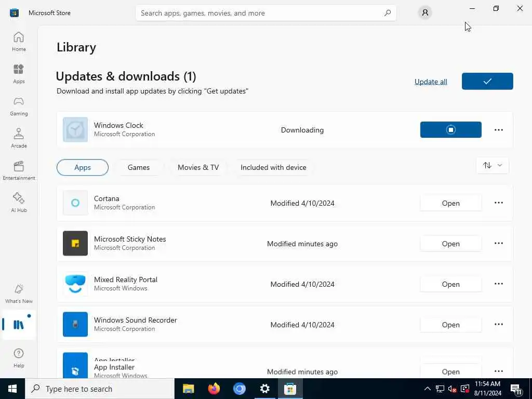
Task: Click the Windows Clock app icon
Action: [x=75, y=129]
